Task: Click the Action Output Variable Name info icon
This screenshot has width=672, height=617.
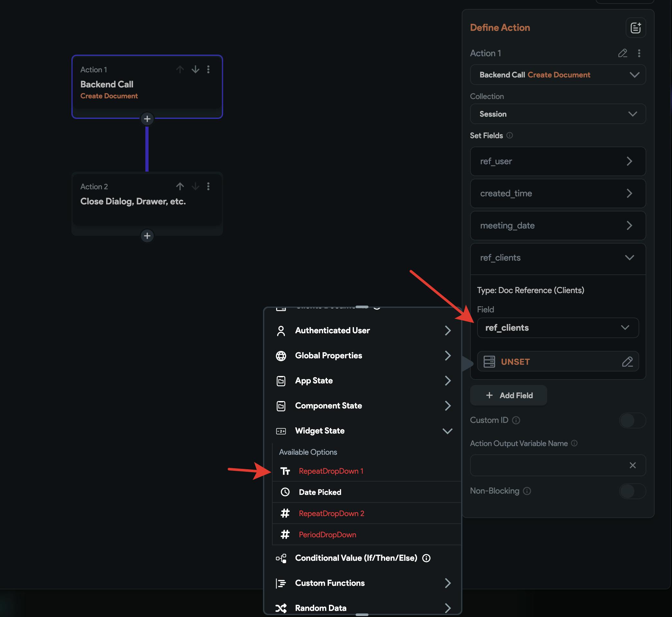Action: click(574, 443)
